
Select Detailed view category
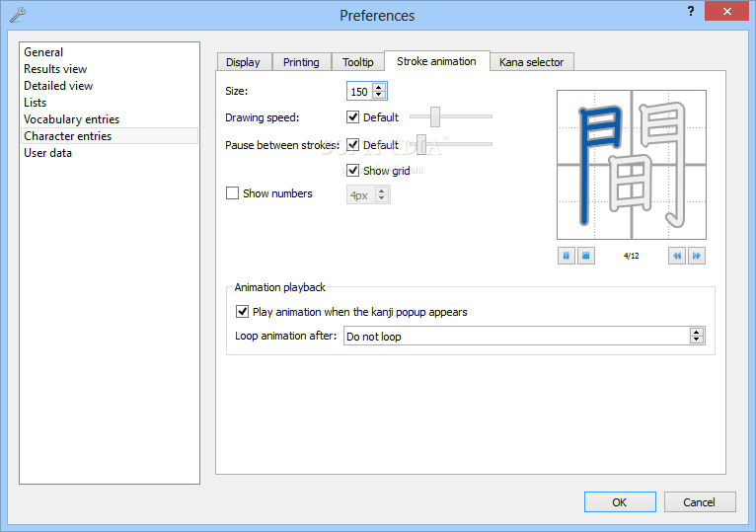(110, 86)
